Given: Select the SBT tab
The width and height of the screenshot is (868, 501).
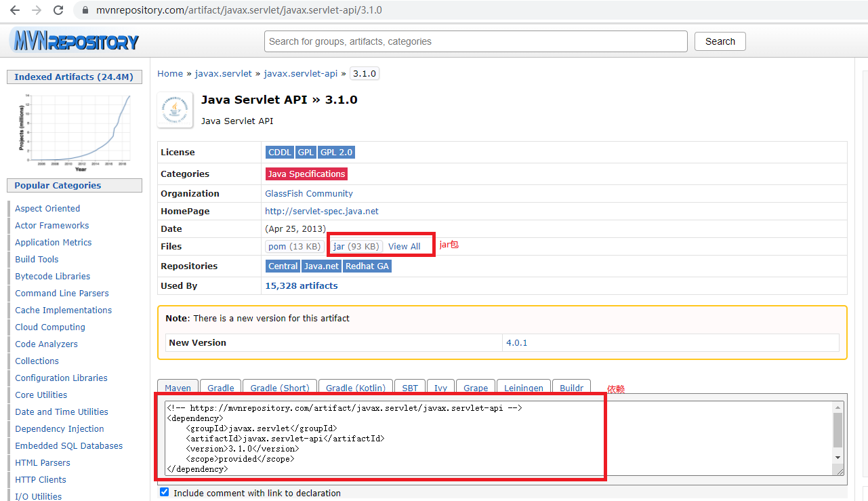Looking at the screenshot, I should (x=410, y=388).
